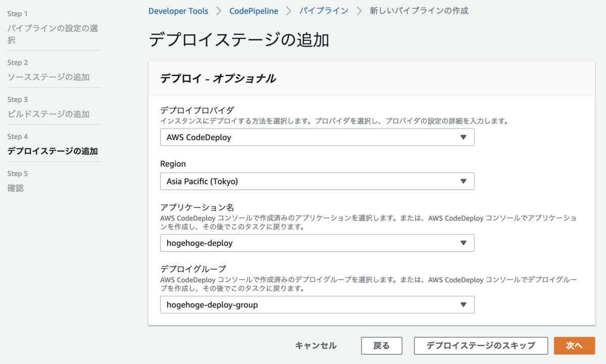The image size is (606, 364).
Task: Open the Region dropdown showing Asia Pacific (Tokyo)
Action: pyautogui.click(x=317, y=181)
